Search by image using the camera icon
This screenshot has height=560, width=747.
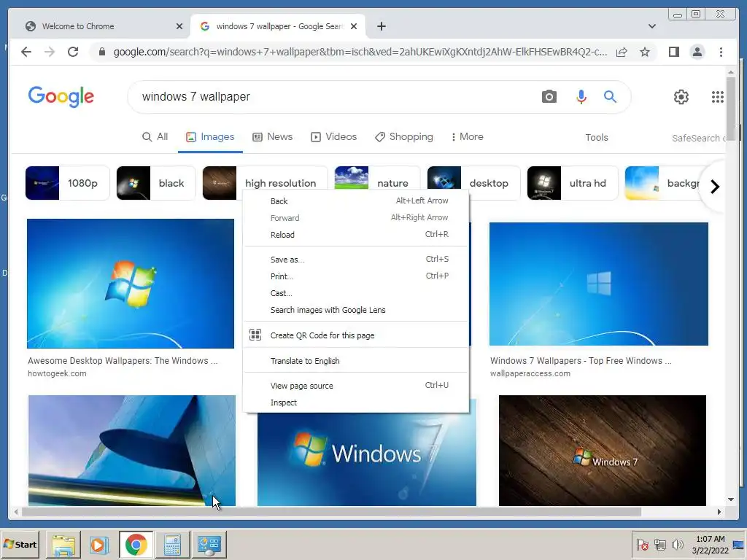(549, 97)
